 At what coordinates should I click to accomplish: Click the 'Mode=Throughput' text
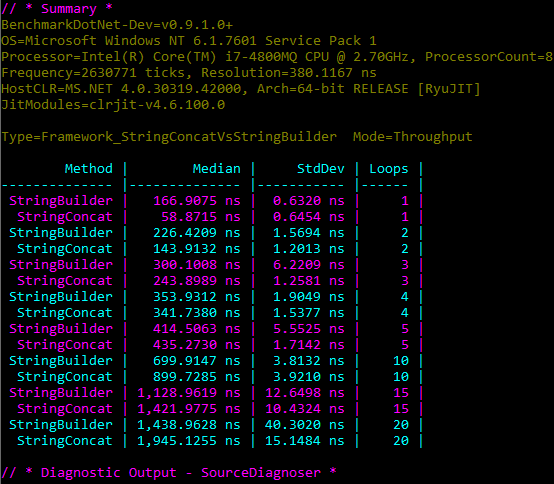413,137
